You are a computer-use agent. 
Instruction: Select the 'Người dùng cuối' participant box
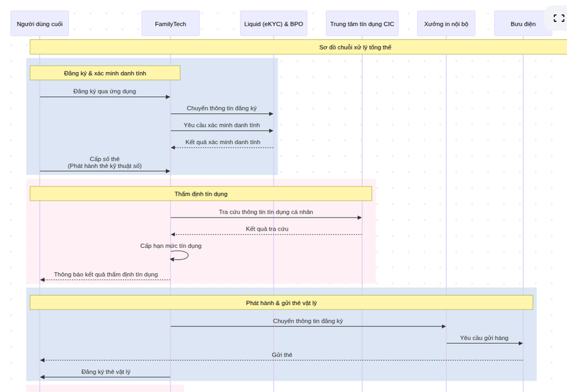point(39,23)
